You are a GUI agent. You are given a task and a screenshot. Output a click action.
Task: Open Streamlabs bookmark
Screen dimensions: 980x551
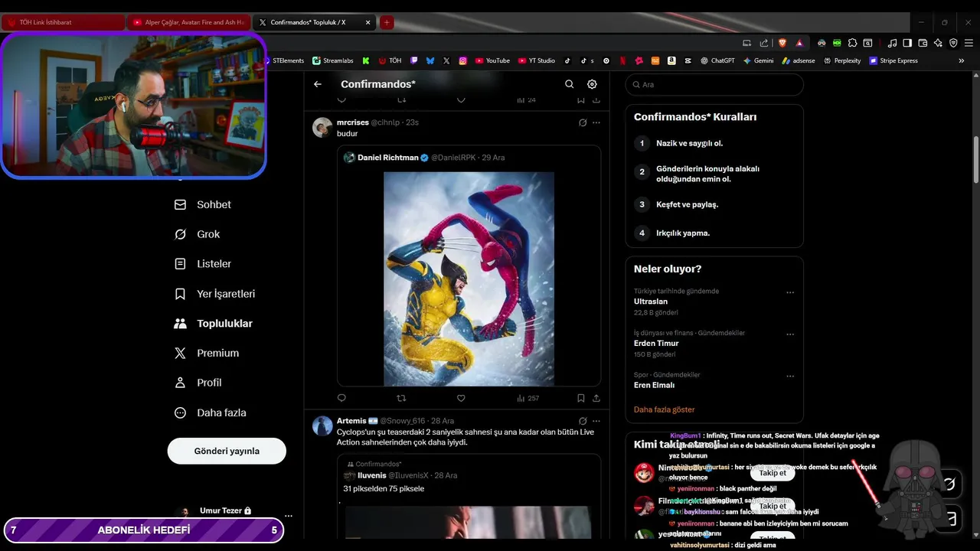pyautogui.click(x=333, y=60)
